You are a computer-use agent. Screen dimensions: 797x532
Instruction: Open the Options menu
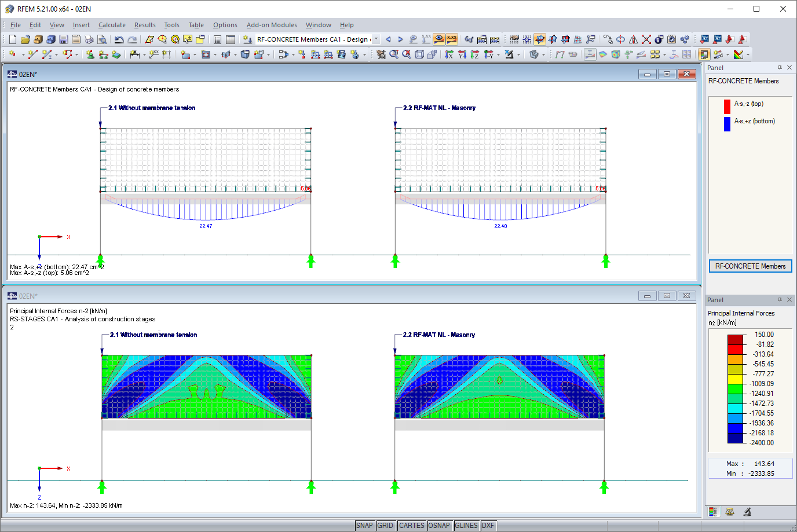pos(225,25)
